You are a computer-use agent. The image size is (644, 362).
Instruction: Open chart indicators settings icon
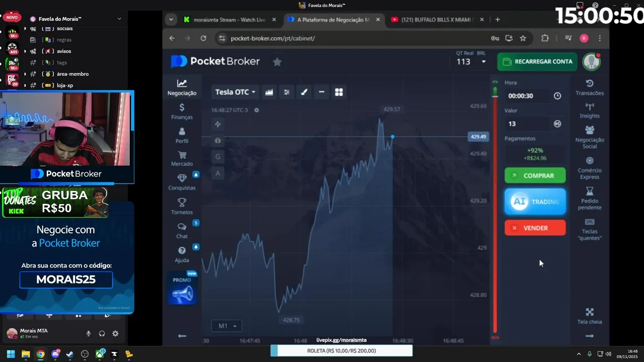pyautogui.click(x=287, y=92)
